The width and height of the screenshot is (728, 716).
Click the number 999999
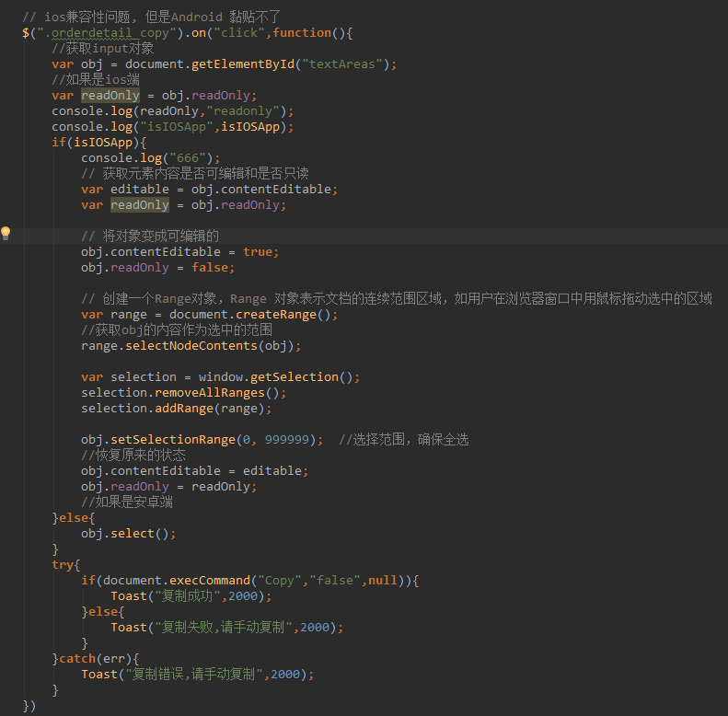(x=287, y=440)
